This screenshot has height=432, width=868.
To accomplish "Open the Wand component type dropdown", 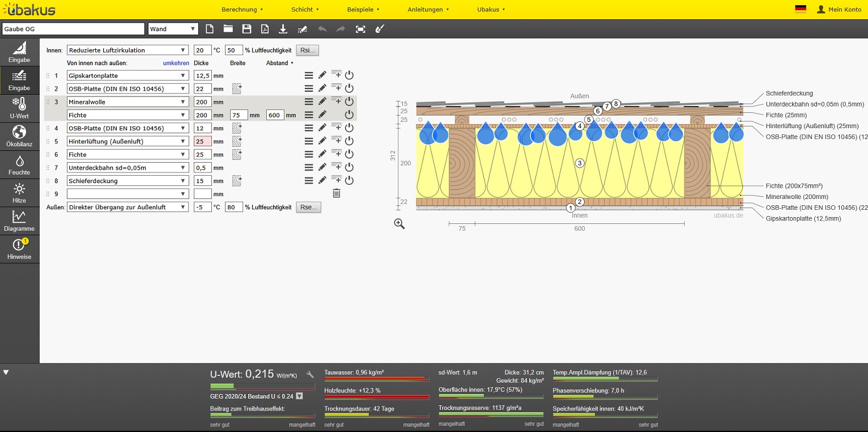I will (173, 29).
